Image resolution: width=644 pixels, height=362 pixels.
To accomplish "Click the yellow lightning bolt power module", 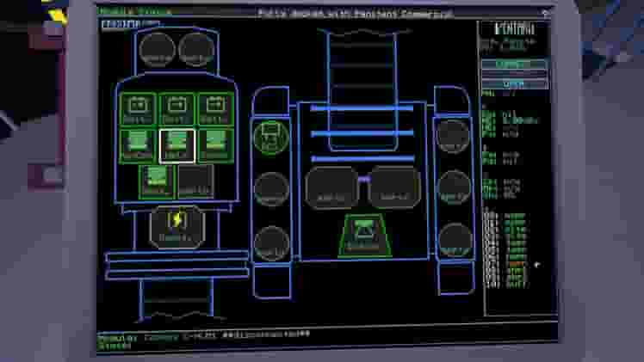I will [177, 227].
